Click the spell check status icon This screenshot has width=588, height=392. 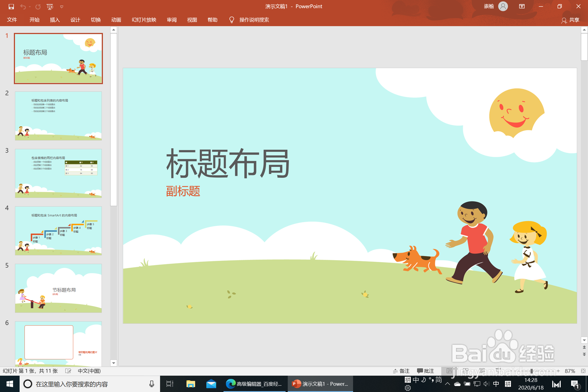click(x=68, y=371)
